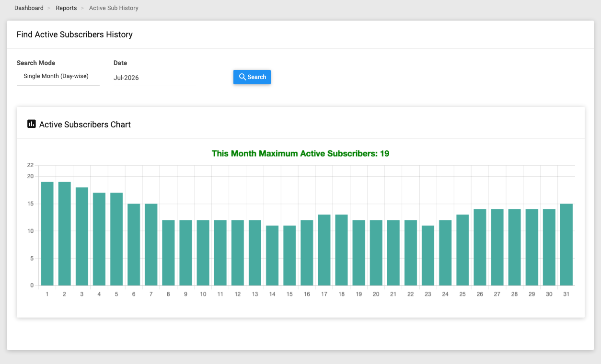Image resolution: width=601 pixels, height=364 pixels.
Task: Select the chart bar for day 19
Action: 359,253
